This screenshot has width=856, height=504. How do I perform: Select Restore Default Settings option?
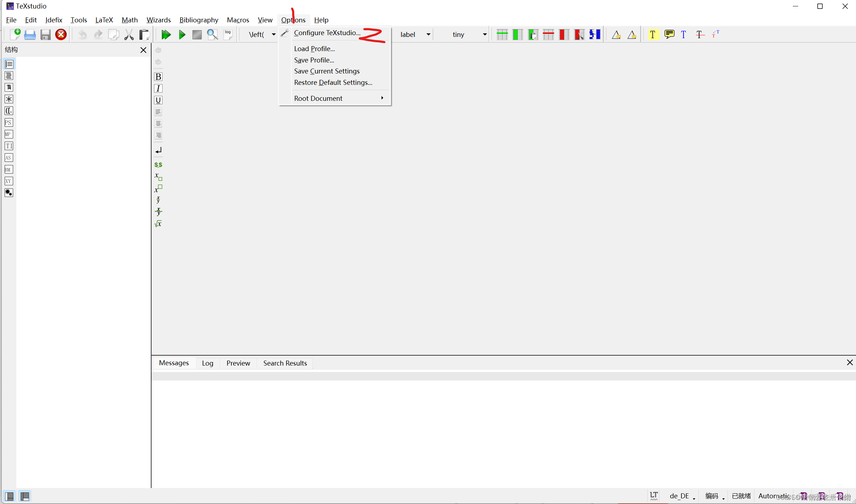(333, 82)
